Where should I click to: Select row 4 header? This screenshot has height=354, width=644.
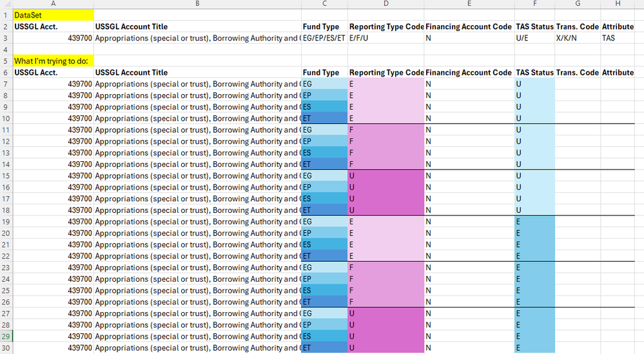pyautogui.click(x=6, y=50)
